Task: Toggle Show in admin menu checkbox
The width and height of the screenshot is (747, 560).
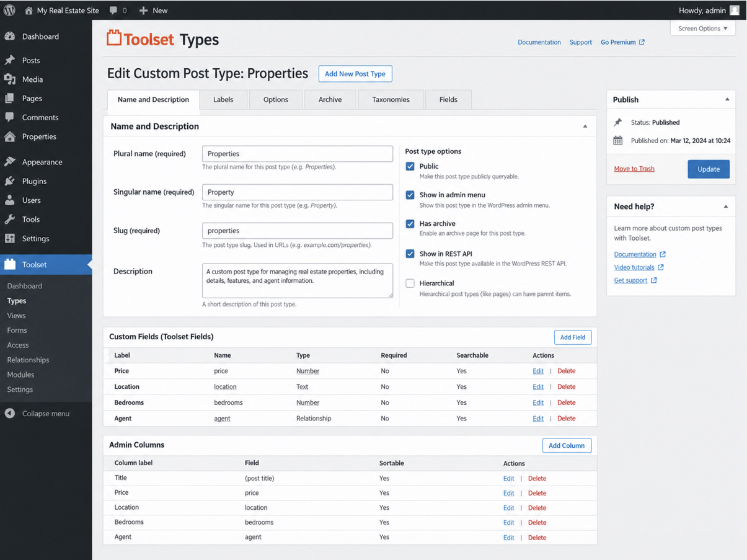Action: [x=410, y=195]
